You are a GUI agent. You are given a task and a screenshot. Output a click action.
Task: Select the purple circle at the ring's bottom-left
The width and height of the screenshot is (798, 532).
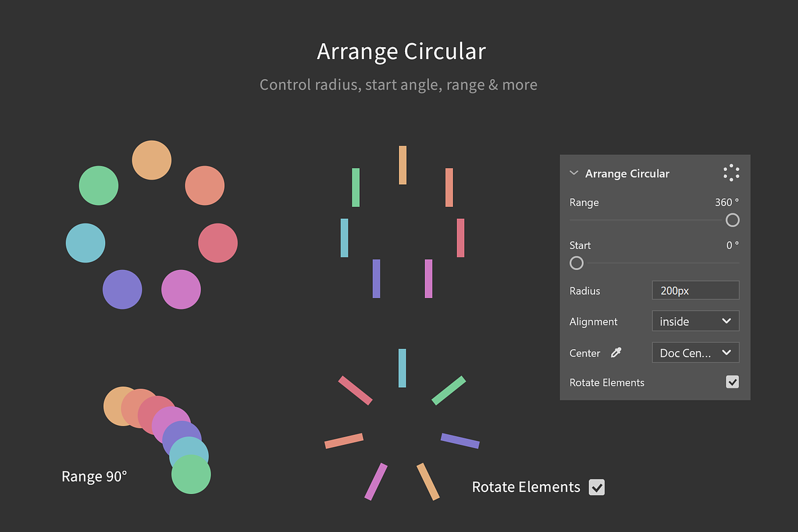pos(122,289)
